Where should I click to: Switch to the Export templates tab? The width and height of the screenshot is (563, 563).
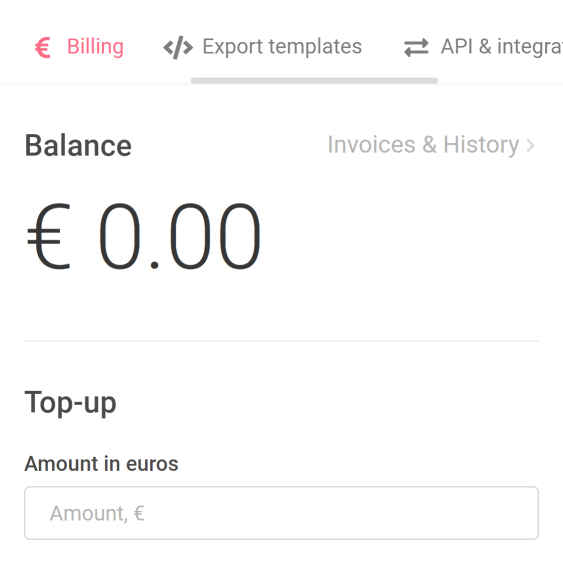click(262, 47)
